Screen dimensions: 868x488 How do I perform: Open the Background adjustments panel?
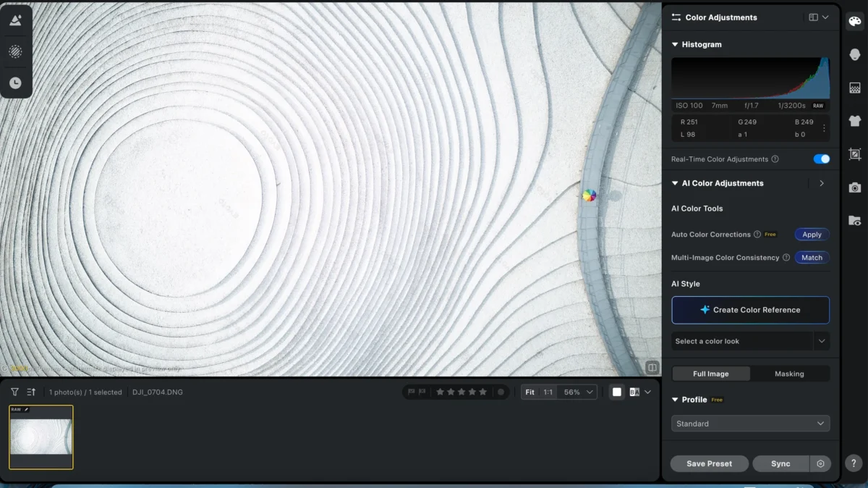pyautogui.click(x=854, y=88)
